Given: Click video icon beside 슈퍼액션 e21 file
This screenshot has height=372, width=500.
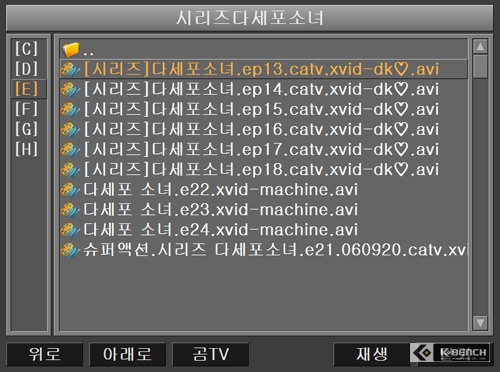Looking at the screenshot, I should coord(70,250).
